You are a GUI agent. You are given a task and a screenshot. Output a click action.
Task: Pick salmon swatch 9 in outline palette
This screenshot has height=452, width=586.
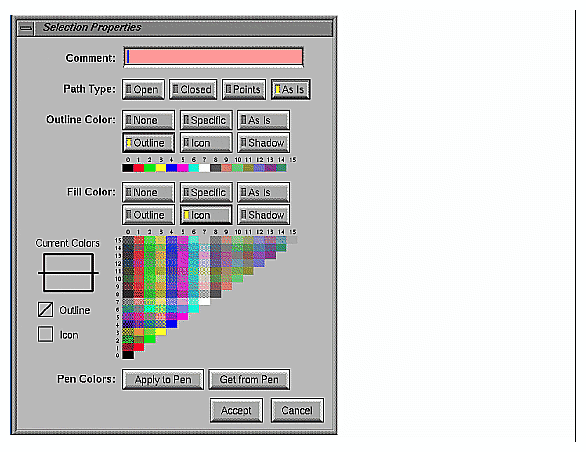pos(226,168)
